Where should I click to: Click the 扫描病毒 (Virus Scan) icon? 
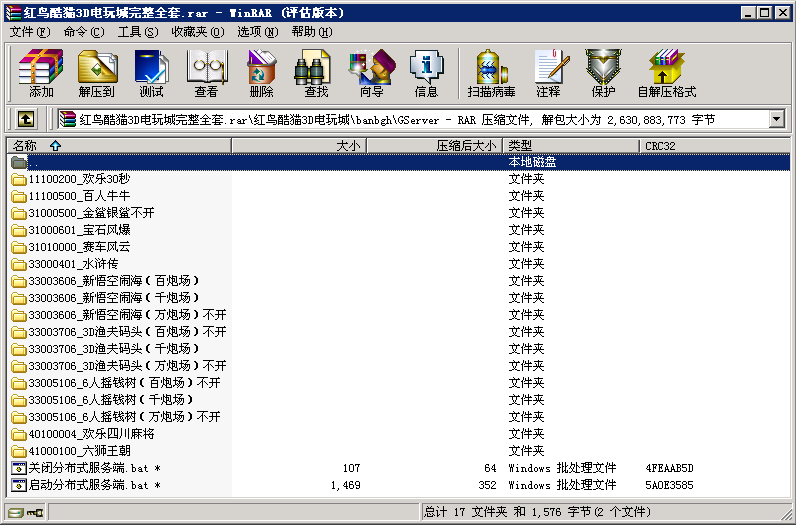[x=491, y=73]
